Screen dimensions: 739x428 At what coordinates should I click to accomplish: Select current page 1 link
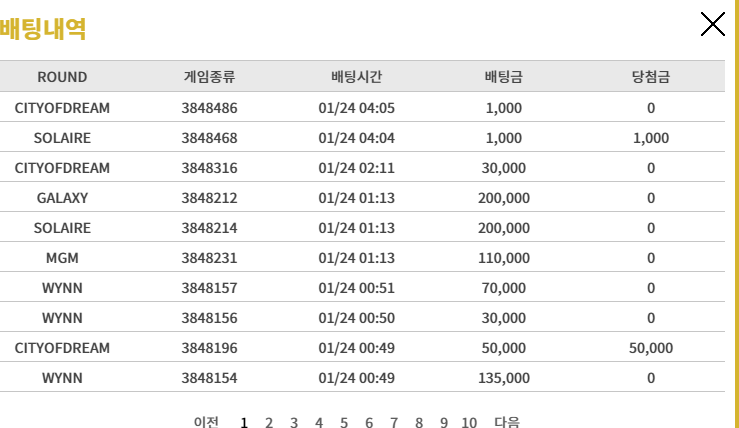click(x=244, y=422)
